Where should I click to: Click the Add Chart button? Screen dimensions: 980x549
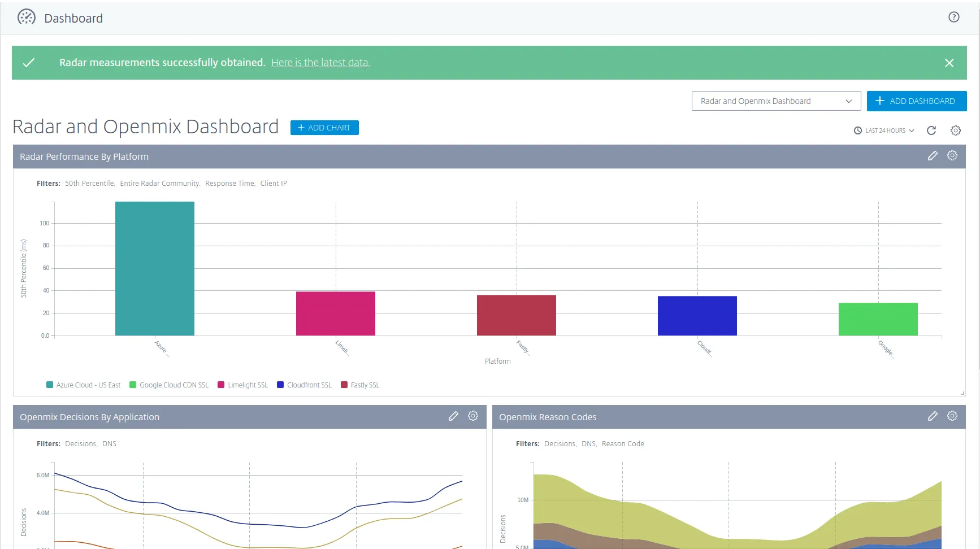tap(324, 128)
